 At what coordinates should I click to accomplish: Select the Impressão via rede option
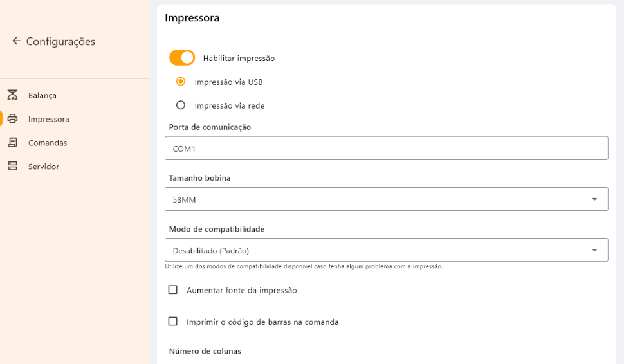(181, 105)
